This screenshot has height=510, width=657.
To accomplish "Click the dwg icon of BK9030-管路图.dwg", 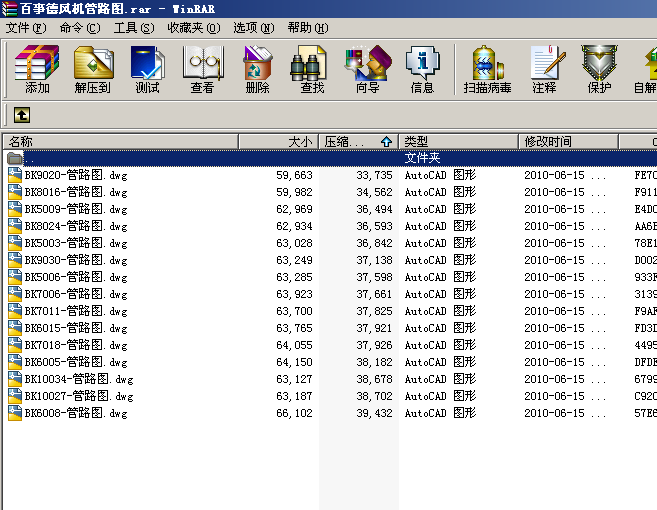I will click(15, 260).
